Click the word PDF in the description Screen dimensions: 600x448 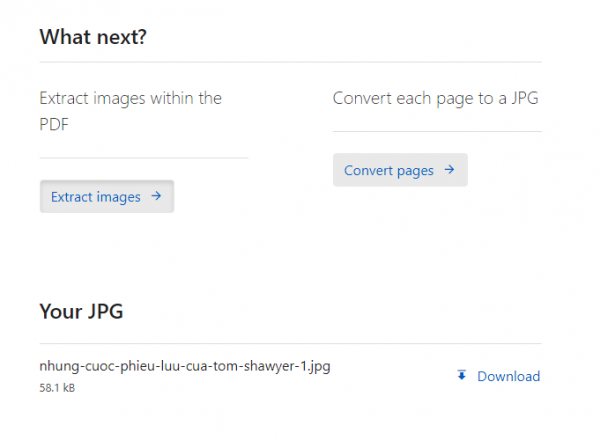click(54, 124)
